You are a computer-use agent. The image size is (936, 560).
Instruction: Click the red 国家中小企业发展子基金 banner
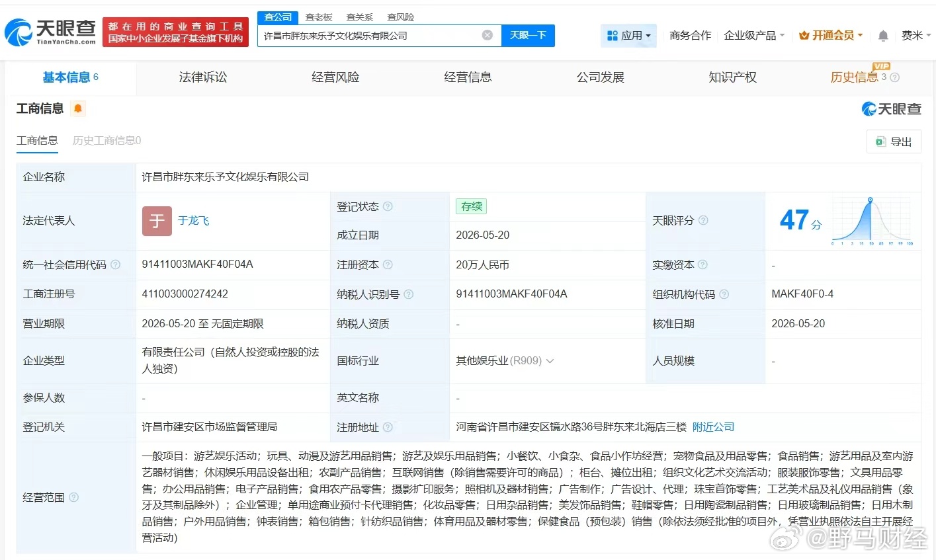point(175,32)
